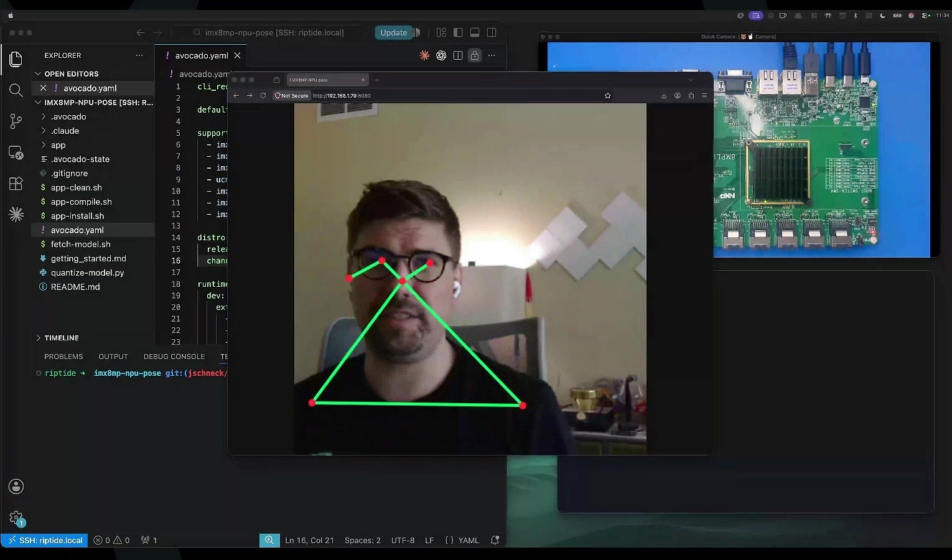Reload the browser page
The width and height of the screenshot is (952, 560).
pos(263,95)
